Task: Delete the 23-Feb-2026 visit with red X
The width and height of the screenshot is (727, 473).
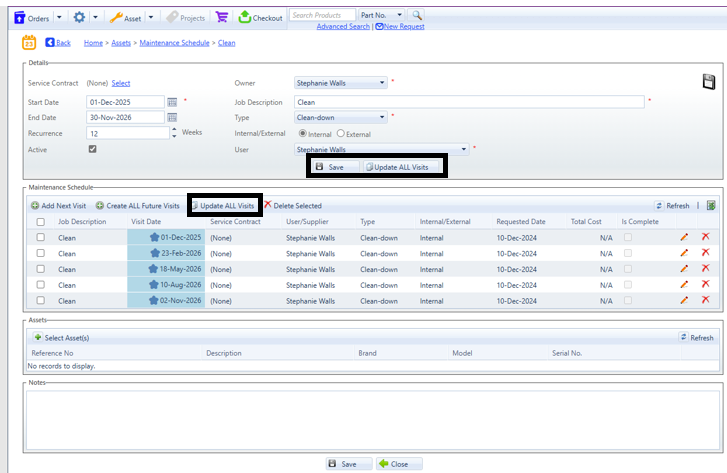Action: (706, 252)
